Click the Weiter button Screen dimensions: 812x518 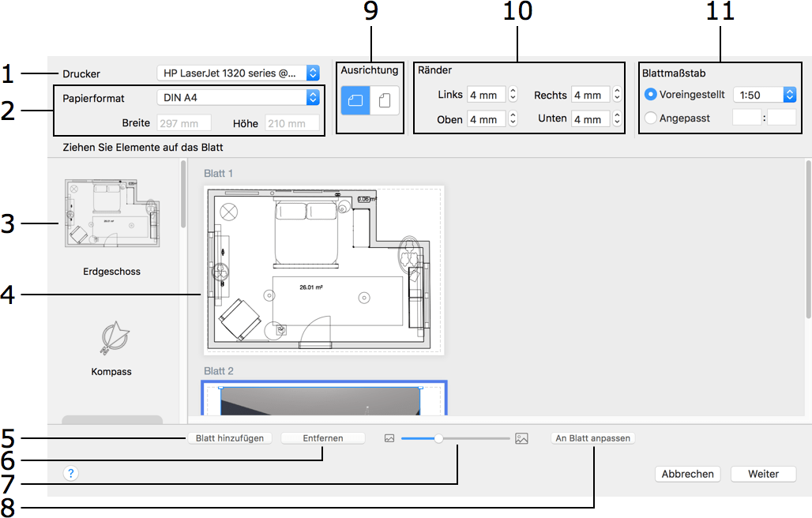tap(763, 474)
